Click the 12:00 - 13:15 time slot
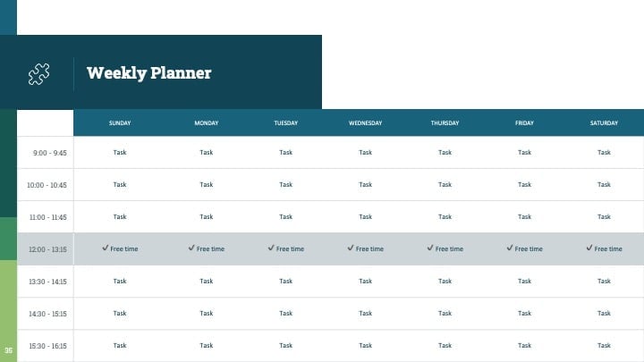Screen dimensions: 644x362 tap(47, 249)
